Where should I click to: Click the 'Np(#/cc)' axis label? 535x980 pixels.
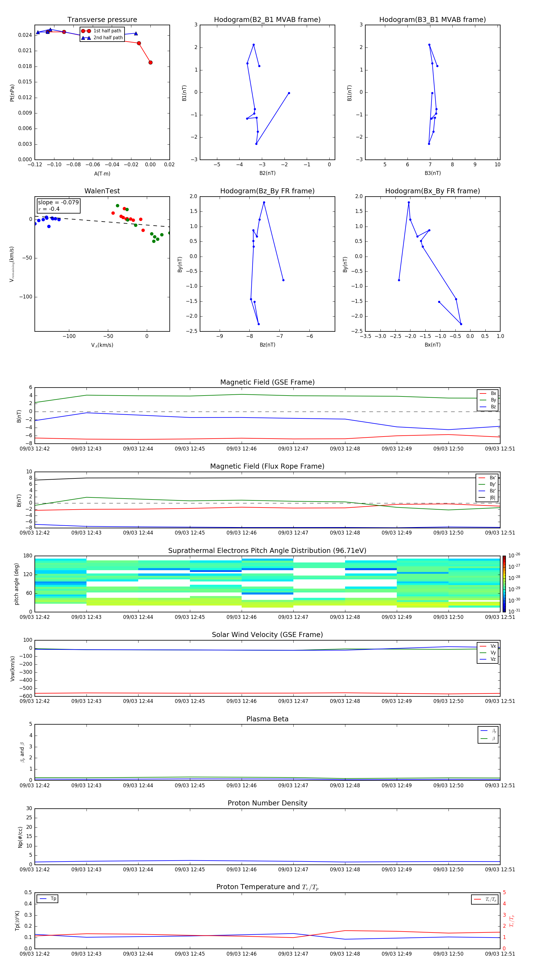(x=21, y=837)
